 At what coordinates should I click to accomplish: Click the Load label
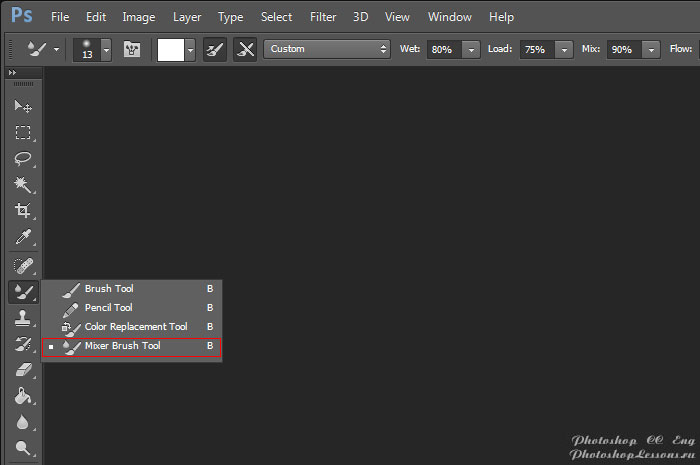[x=500, y=49]
